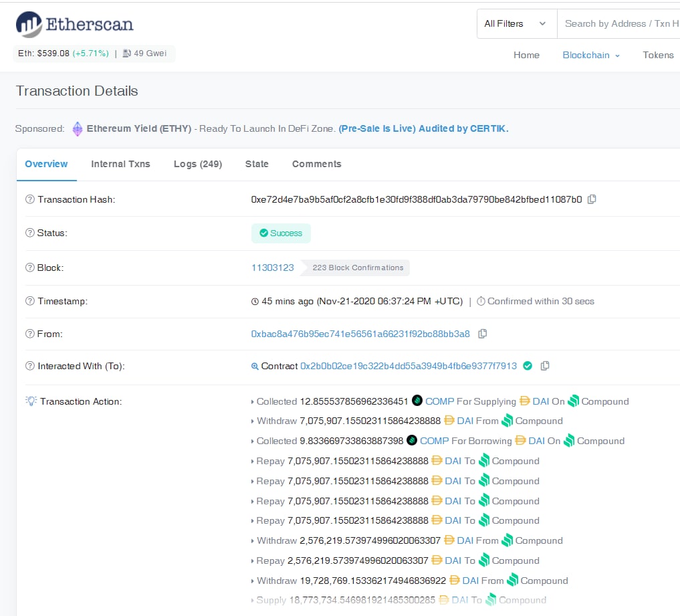Click the Compound icon in Withdraw 19,728,769 row
The height and width of the screenshot is (616, 680).
[513, 580]
